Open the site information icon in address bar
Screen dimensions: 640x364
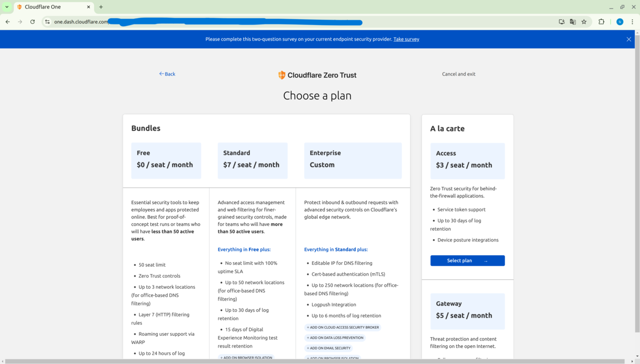pos(47,22)
